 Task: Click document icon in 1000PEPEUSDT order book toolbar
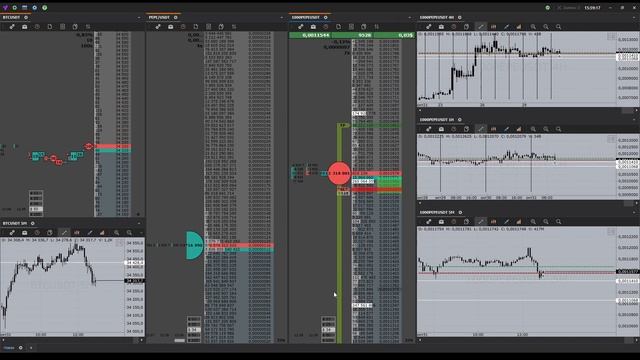pyautogui.click(x=338, y=27)
